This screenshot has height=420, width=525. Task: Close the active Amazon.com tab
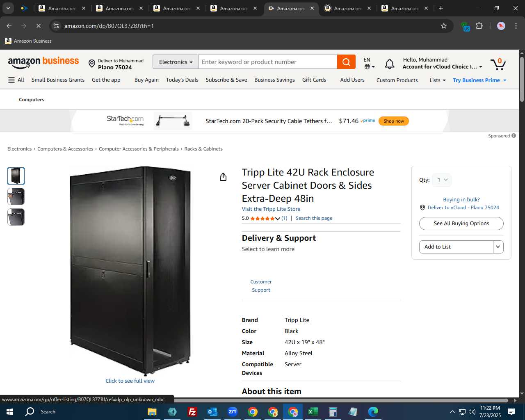pyautogui.click(x=312, y=8)
